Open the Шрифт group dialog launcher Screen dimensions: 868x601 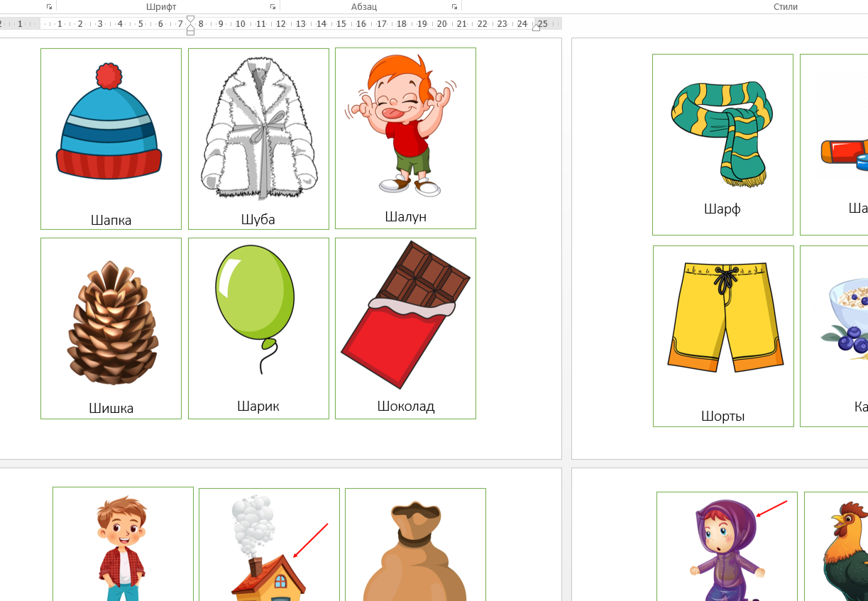[x=273, y=6]
